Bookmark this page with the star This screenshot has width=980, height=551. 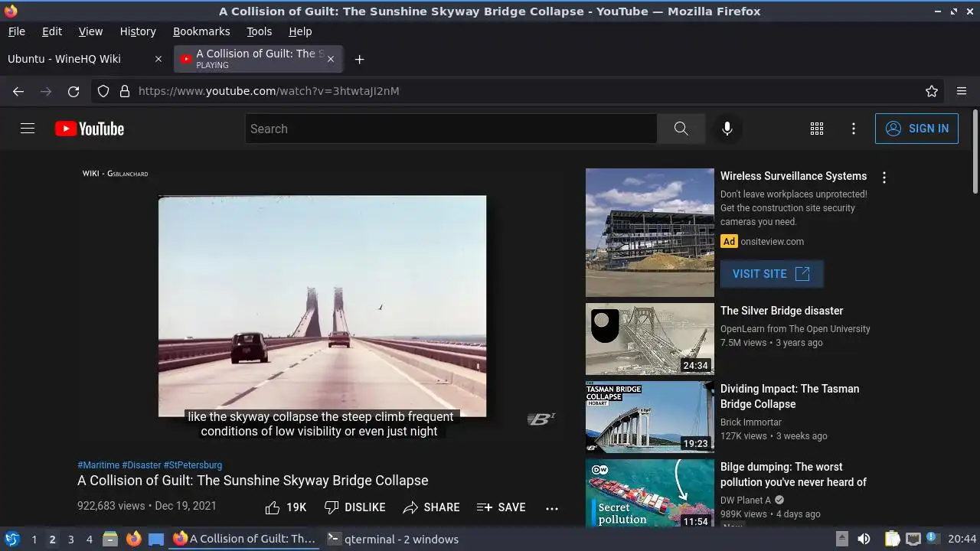point(932,91)
